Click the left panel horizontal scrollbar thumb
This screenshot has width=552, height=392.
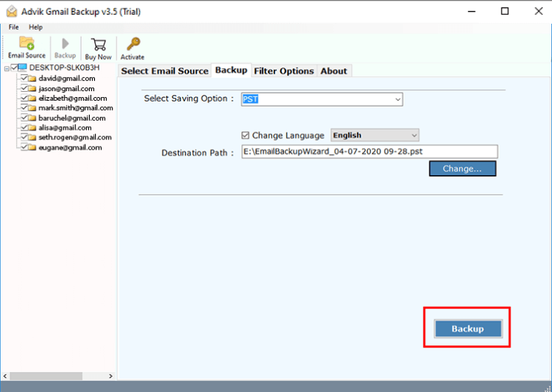click(46, 376)
